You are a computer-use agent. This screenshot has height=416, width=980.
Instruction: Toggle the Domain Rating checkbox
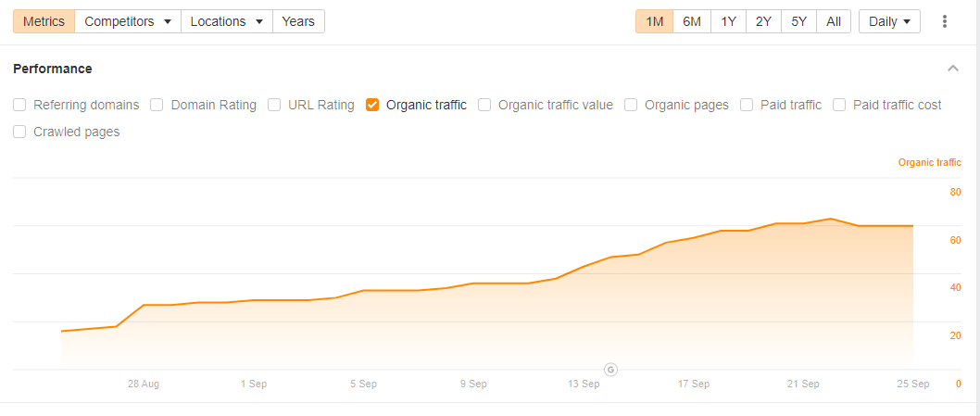coord(157,105)
